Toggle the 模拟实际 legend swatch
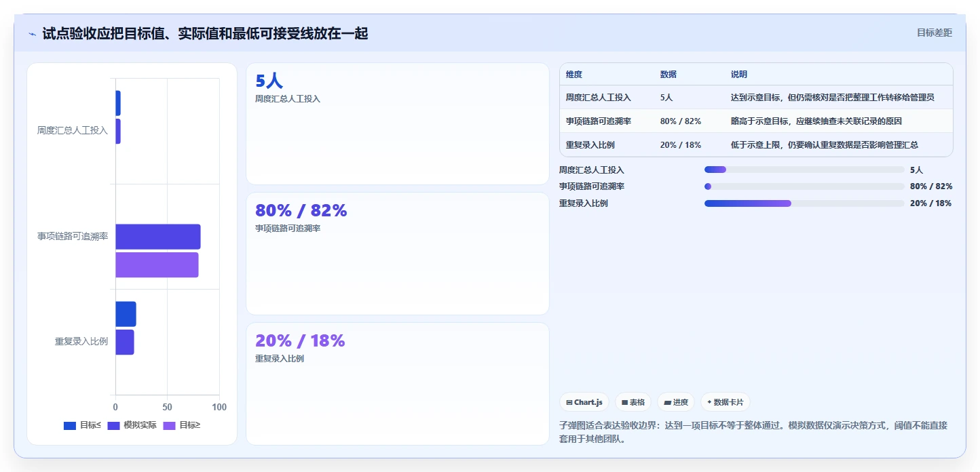The width and height of the screenshot is (980, 472). point(113,426)
